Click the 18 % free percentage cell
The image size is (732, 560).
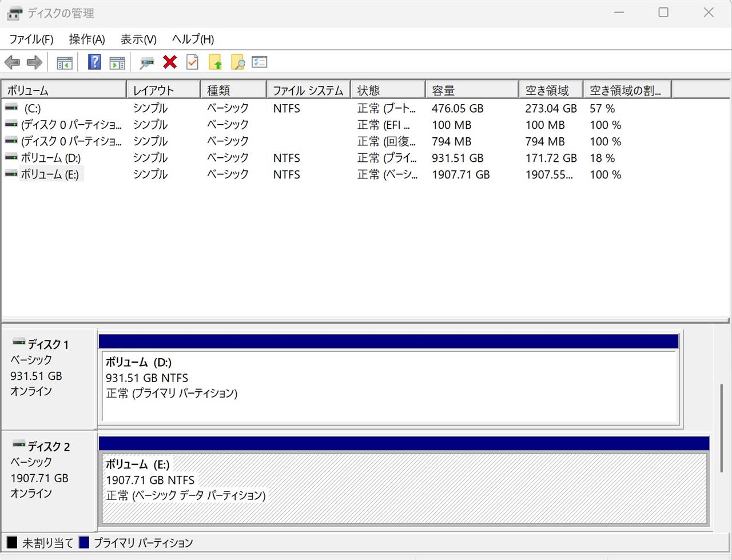point(602,158)
